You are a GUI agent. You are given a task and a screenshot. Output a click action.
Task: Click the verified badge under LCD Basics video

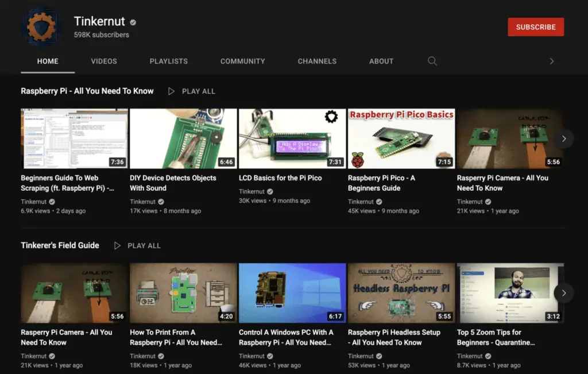tap(270, 192)
